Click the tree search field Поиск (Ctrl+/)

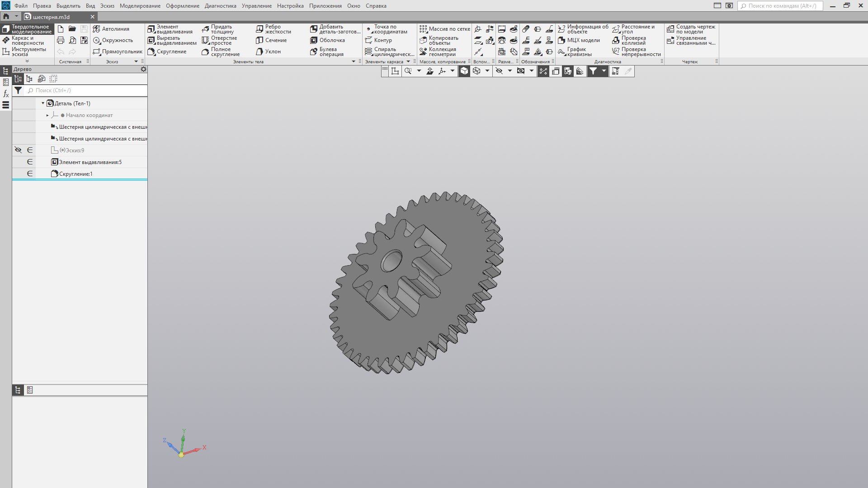(86, 90)
